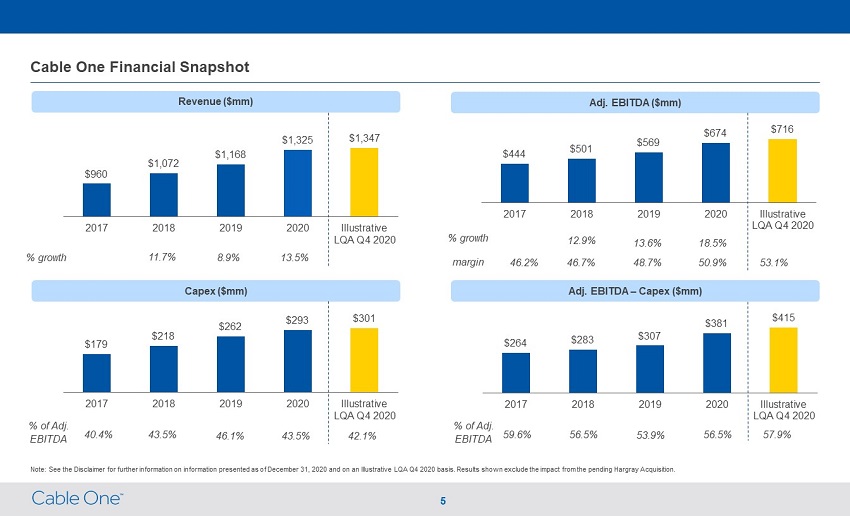Click the $307 EBITDA minus Capex label
The height and width of the screenshot is (516, 850).
coord(649,336)
